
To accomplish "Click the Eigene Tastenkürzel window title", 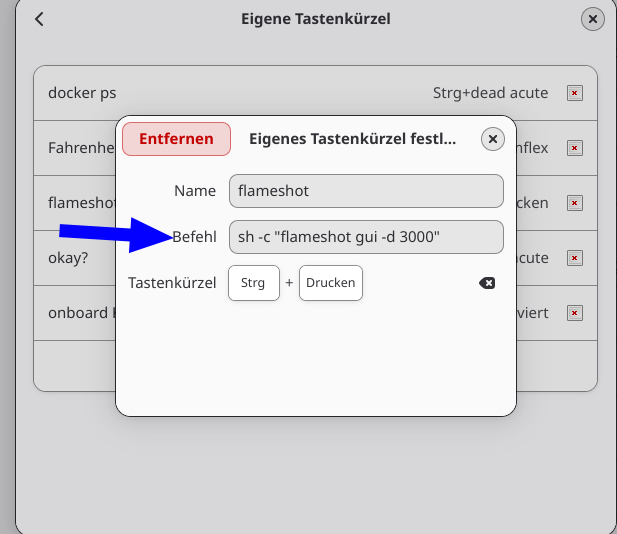I will (x=316, y=19).
